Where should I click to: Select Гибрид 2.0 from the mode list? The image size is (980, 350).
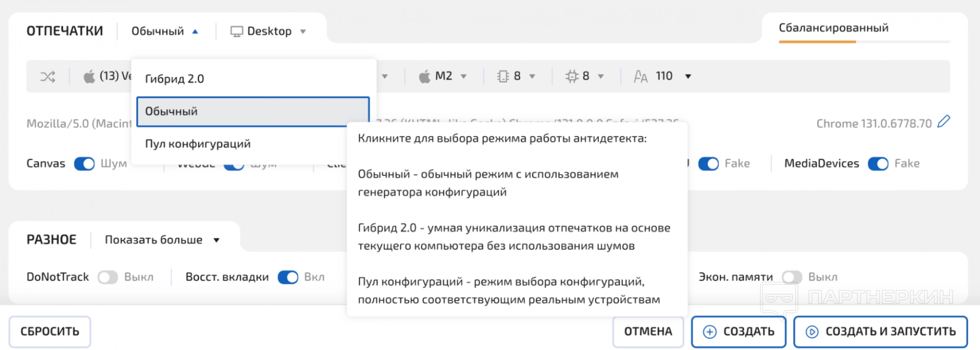pos(175,79)
